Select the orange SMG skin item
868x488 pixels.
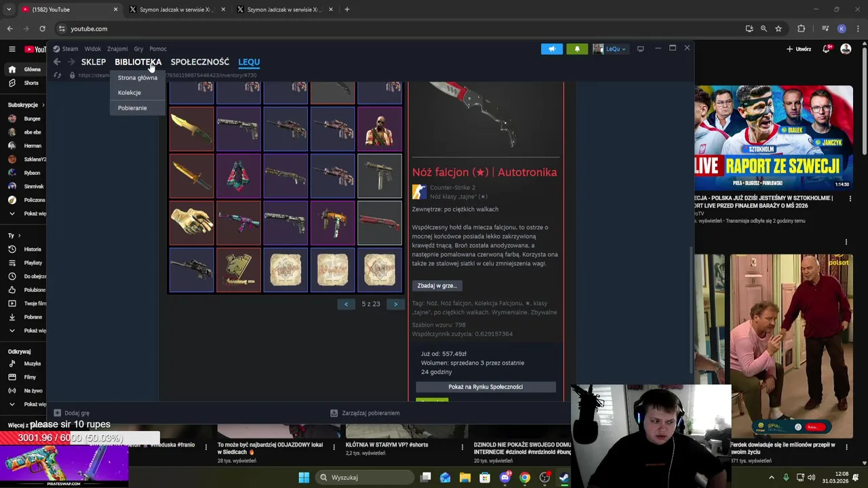[332, 223]
